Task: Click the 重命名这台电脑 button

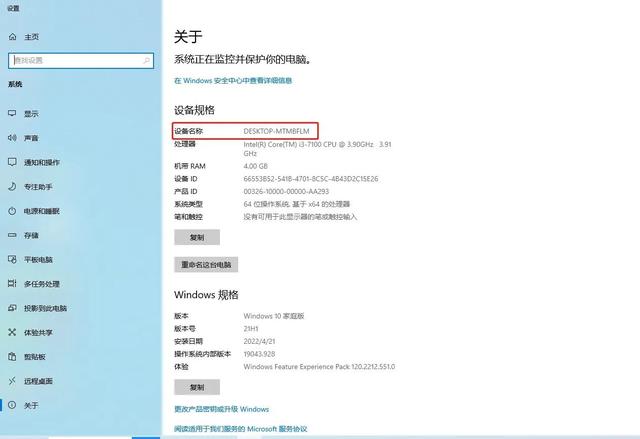Action: pos(206,265)
